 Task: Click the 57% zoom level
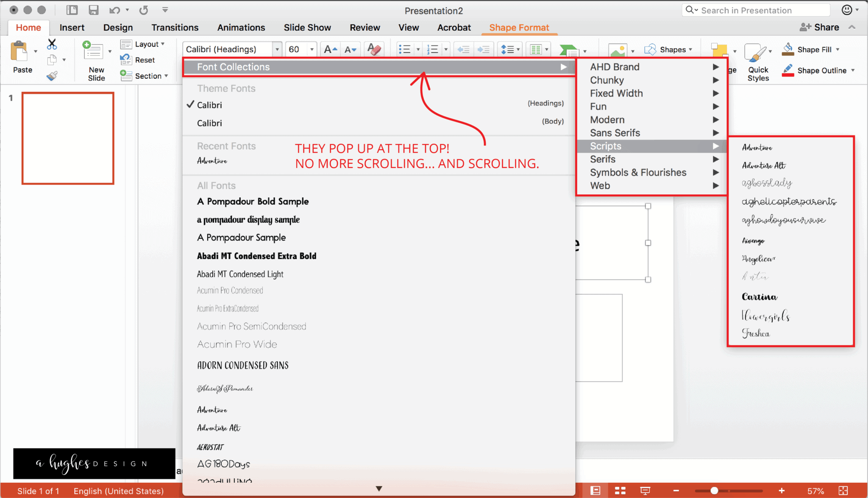pos(815,491)
